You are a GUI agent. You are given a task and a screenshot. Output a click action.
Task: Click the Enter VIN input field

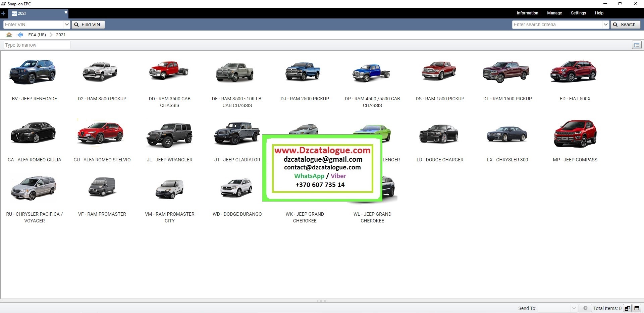34,24
